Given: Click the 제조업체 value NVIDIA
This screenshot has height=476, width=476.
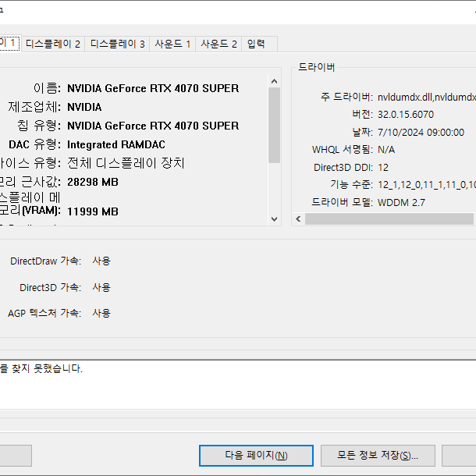Looking at the screenshot, I should (84, 107).
